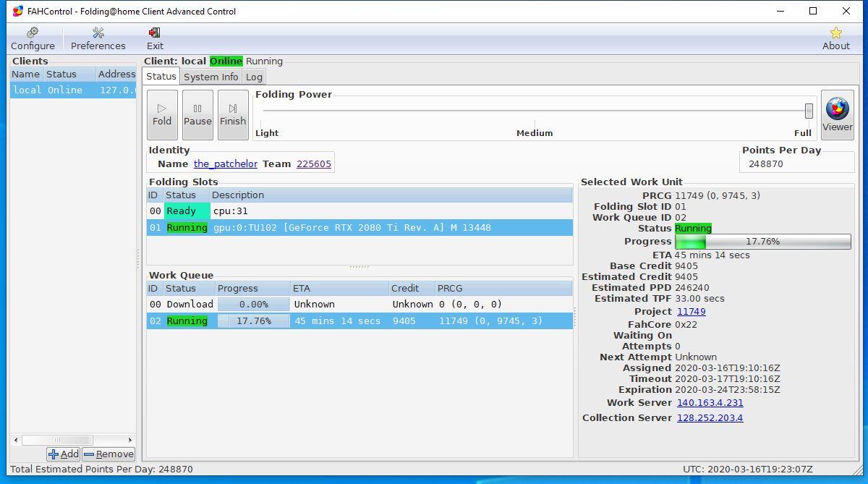Select work queue 00 Download row
868x484 pixels.
(x=359, y=304)
